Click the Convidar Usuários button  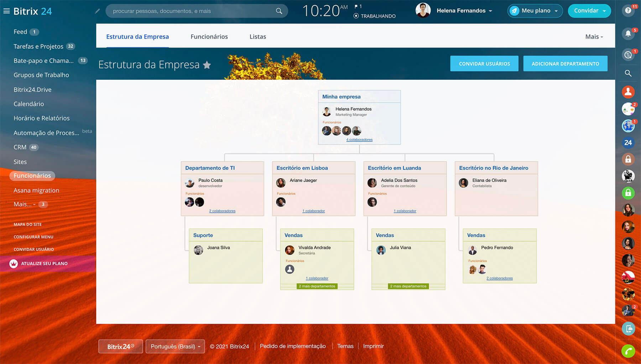[484, 64]
